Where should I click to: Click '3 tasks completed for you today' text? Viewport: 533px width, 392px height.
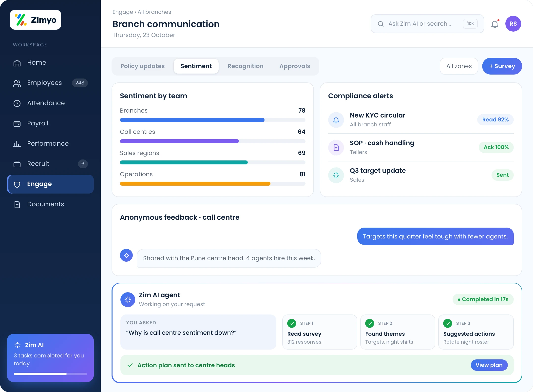(x=49, y=359)
